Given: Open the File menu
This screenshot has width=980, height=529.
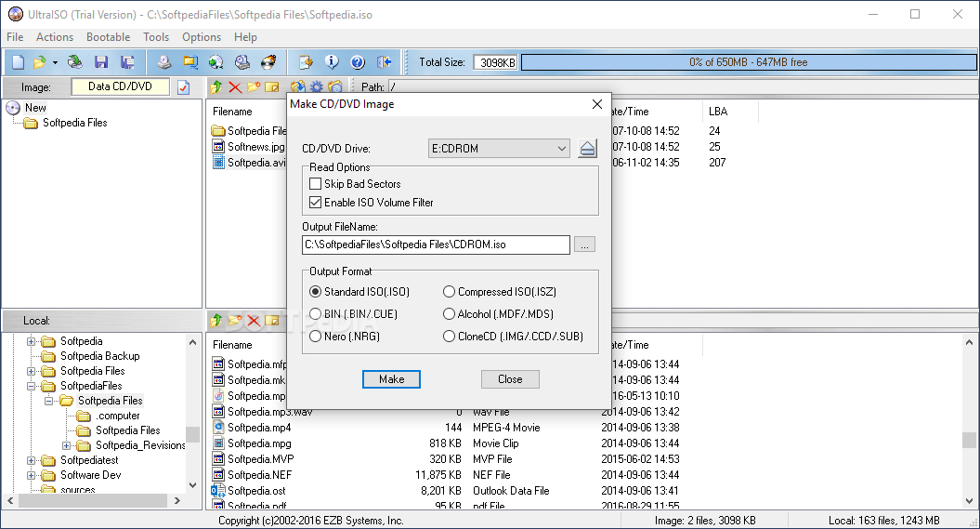Looking at the screenshot, I should [15, 37].
